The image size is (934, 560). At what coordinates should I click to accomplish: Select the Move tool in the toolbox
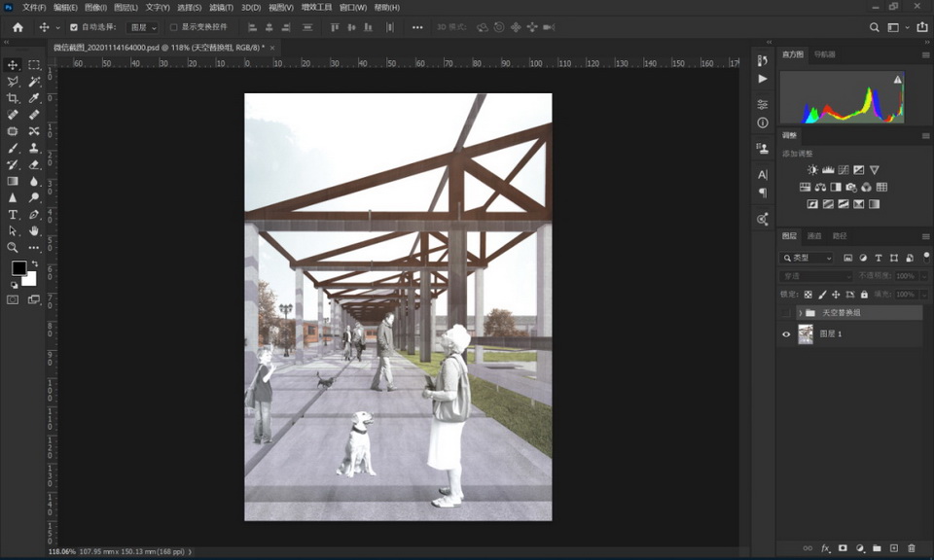pyautogui.click(x=13, y=65)
